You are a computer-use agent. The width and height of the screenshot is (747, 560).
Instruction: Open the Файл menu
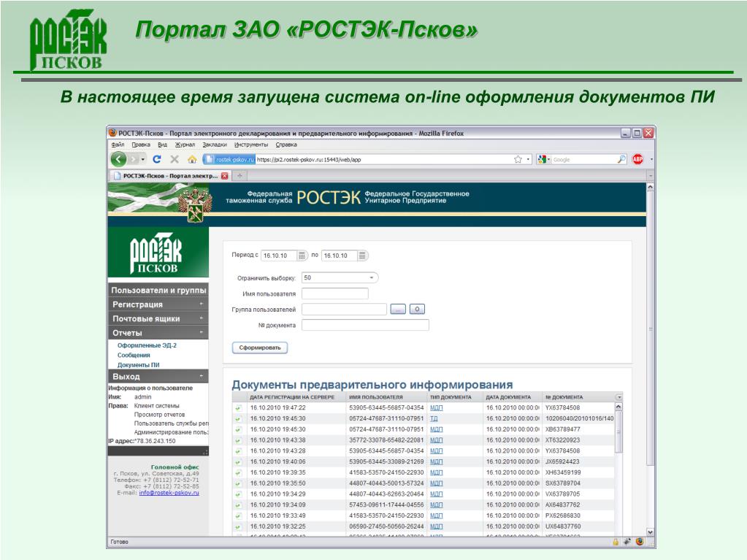tap(118, 145)
